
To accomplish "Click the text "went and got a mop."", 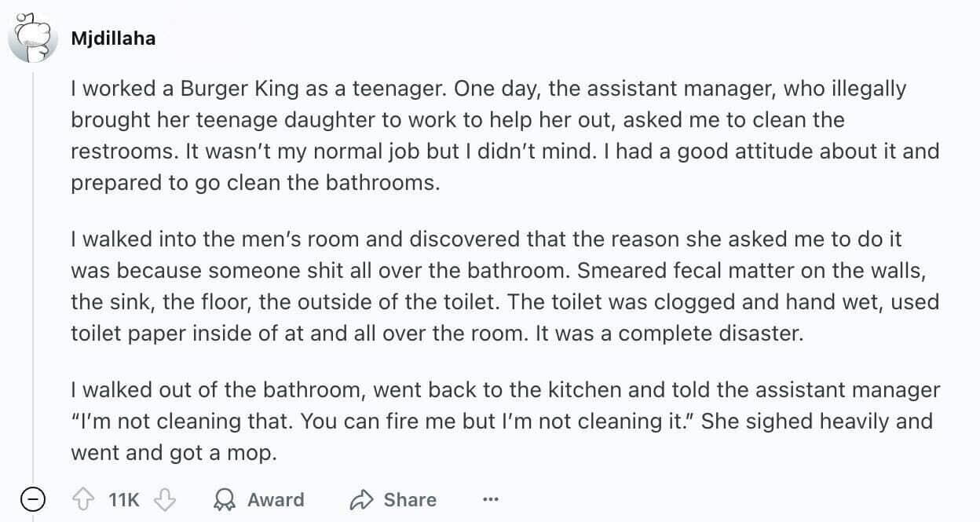I will pyautogui.click(x=174, y=452).
